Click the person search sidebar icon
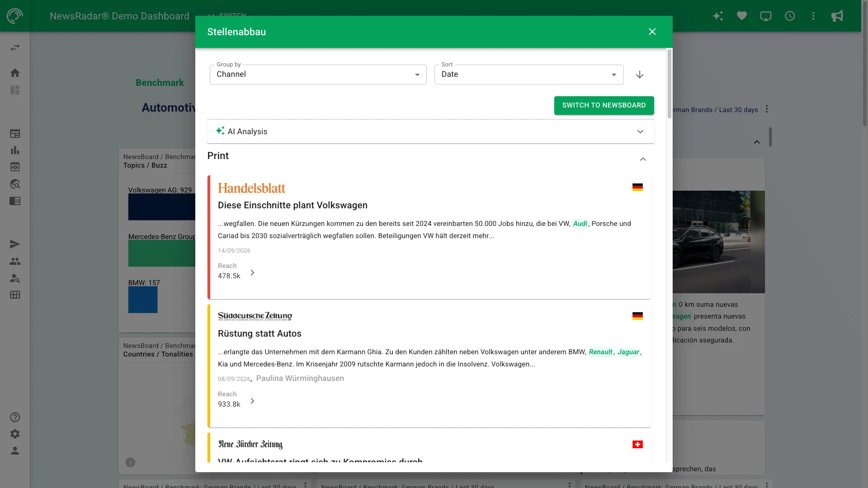The height and width of the screenshot is (488, 868). pos(15,278)
